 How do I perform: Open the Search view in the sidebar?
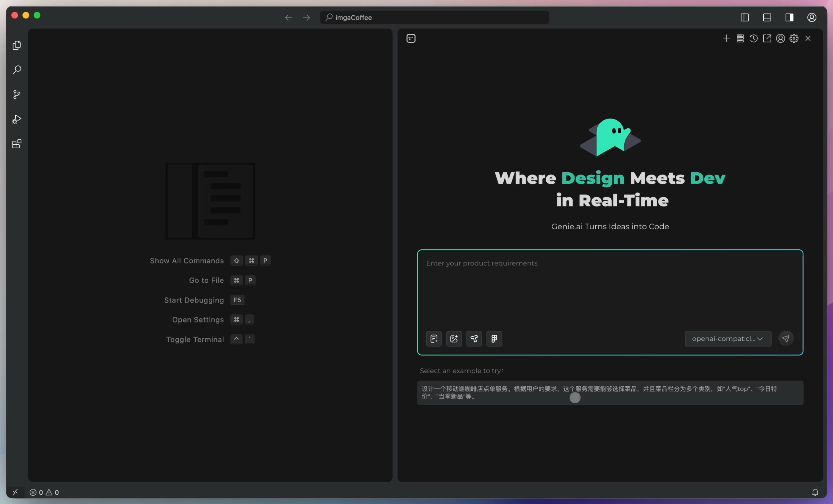[17, 70]
